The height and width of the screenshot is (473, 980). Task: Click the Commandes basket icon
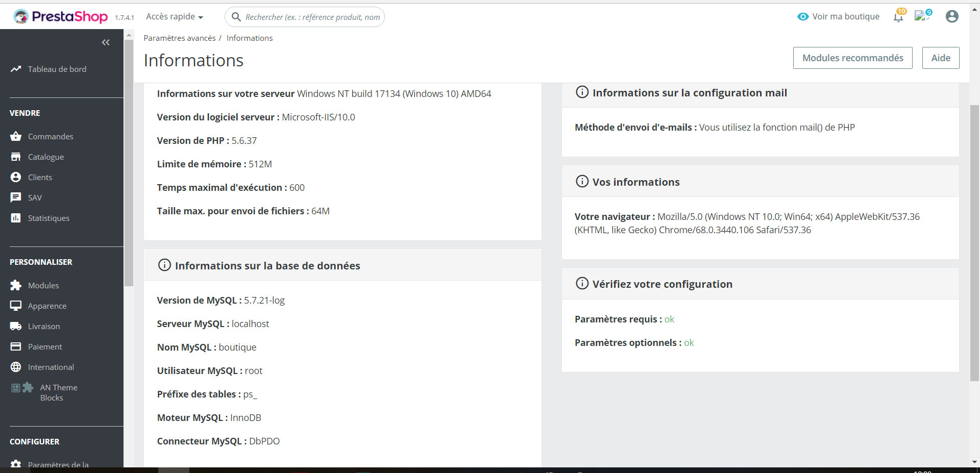pos(16,136)
